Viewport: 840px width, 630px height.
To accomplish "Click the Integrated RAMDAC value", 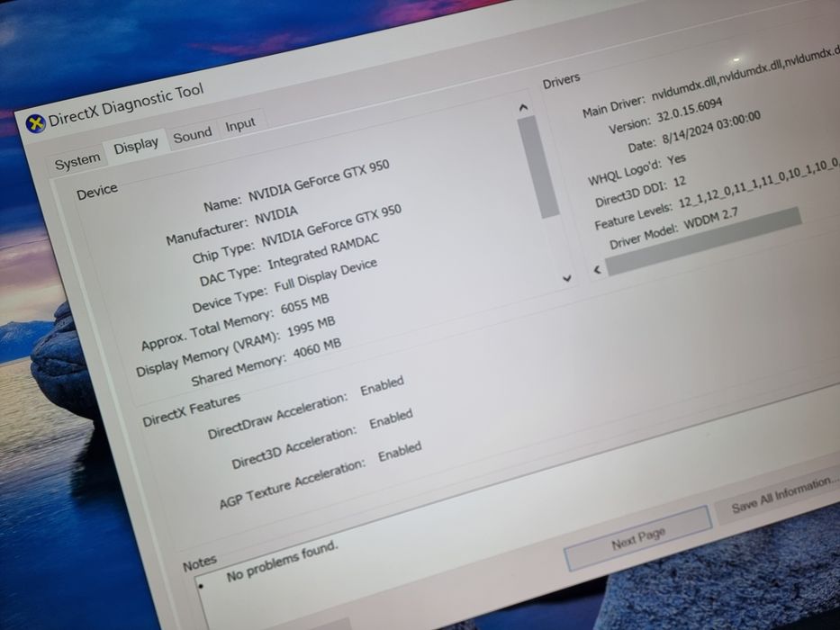I will pos(323,252).
